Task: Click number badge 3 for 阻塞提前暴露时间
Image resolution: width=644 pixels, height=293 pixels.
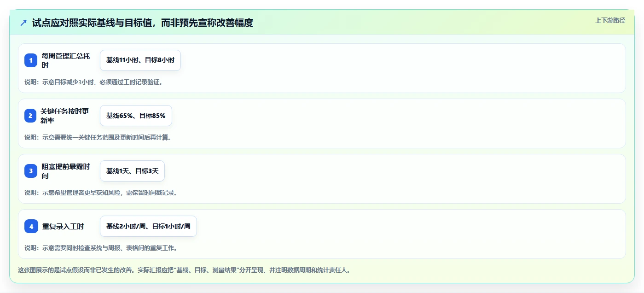Action: [x=31, y=171]
